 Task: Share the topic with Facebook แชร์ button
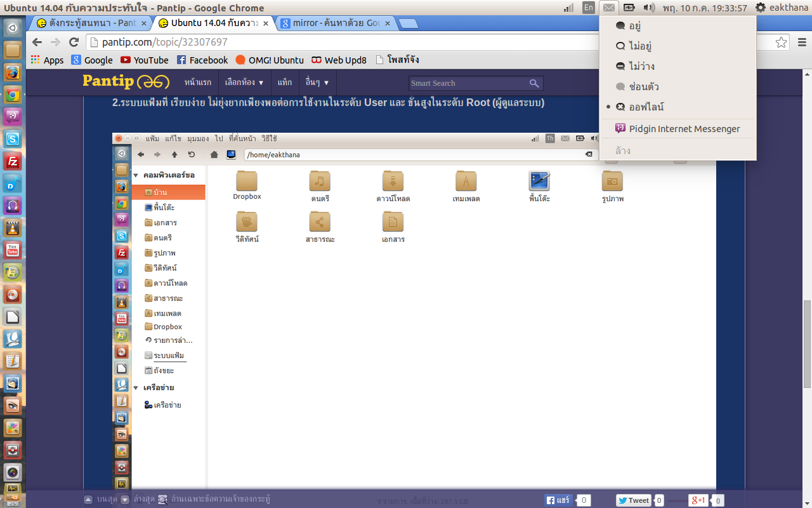[x=559, y=500]
